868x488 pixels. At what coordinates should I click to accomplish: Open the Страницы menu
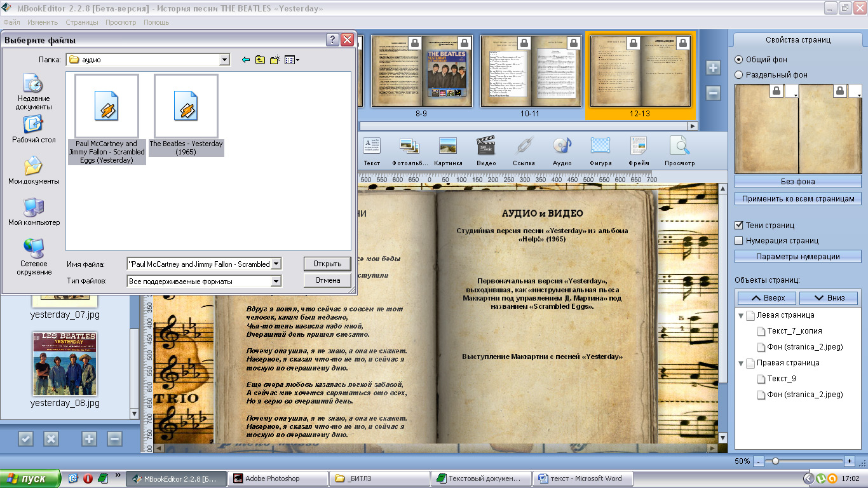tap(82, 22)
